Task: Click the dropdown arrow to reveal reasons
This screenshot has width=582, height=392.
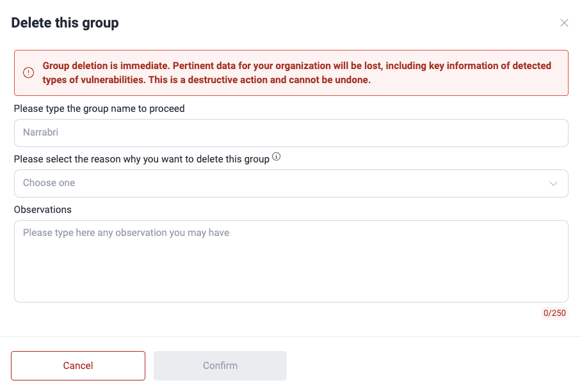Action: point(553,184)
